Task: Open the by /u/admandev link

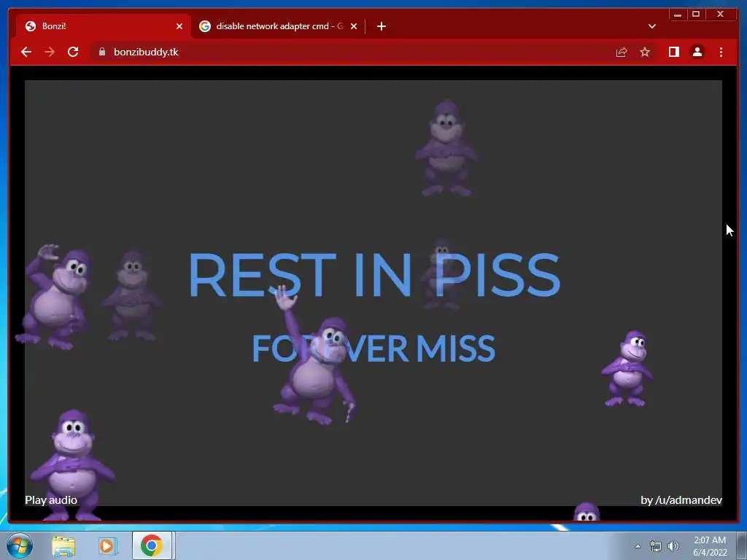Action: (x=681, y=500)
